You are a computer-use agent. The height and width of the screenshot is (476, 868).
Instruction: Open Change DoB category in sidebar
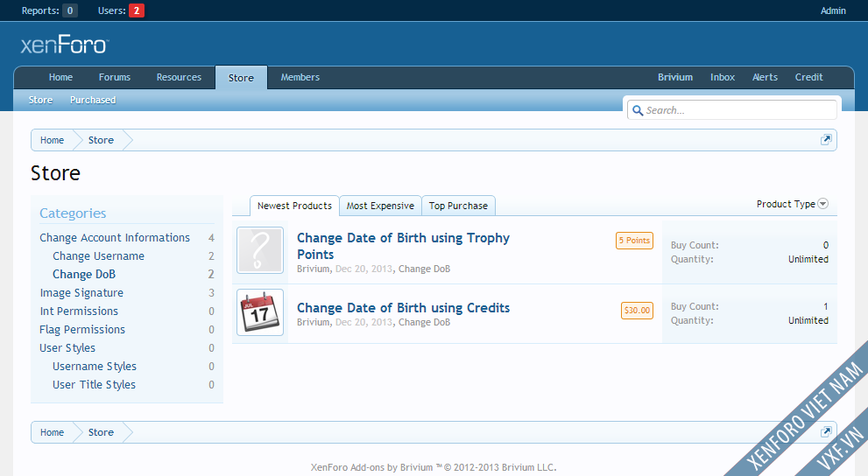point(84,274)
